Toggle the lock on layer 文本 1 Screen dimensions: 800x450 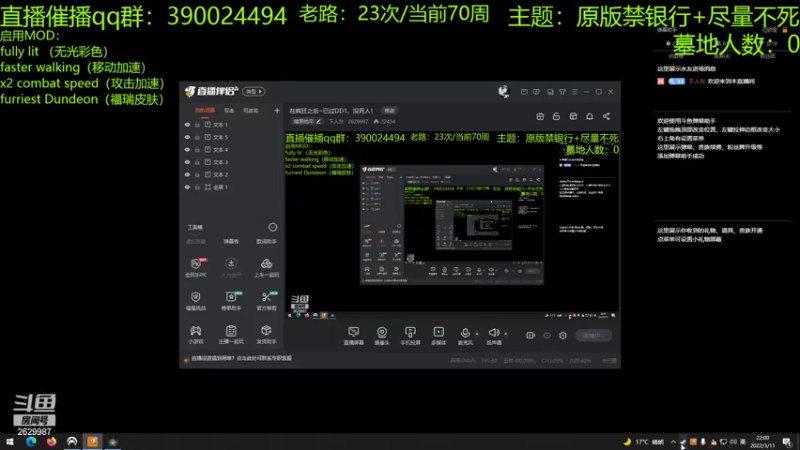(x=197, y=124)
